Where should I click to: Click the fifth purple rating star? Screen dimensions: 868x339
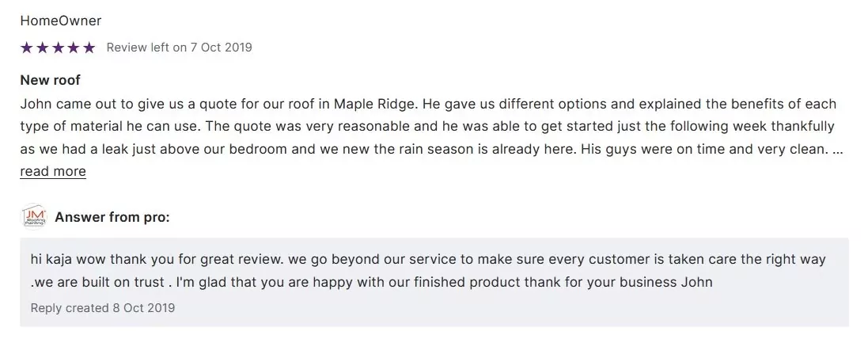89,48
